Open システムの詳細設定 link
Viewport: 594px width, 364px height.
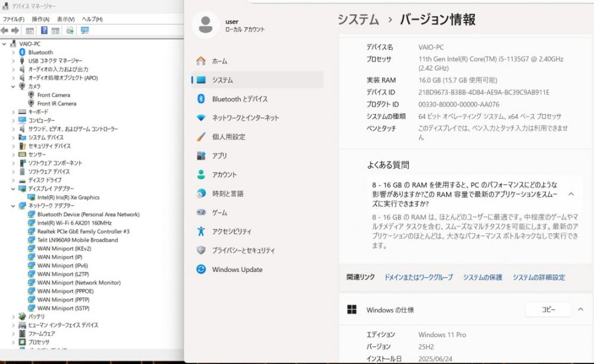[x=539, y=277]
